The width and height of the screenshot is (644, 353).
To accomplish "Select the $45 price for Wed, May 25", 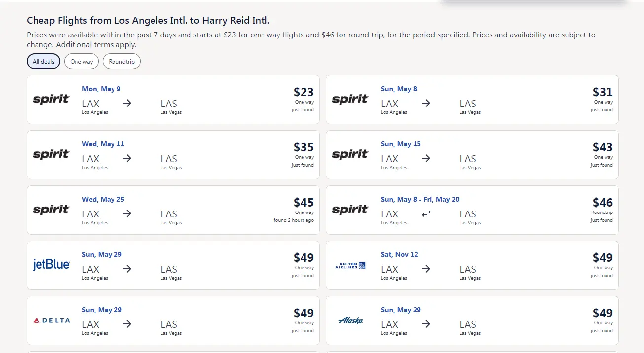I will [303, 203].
